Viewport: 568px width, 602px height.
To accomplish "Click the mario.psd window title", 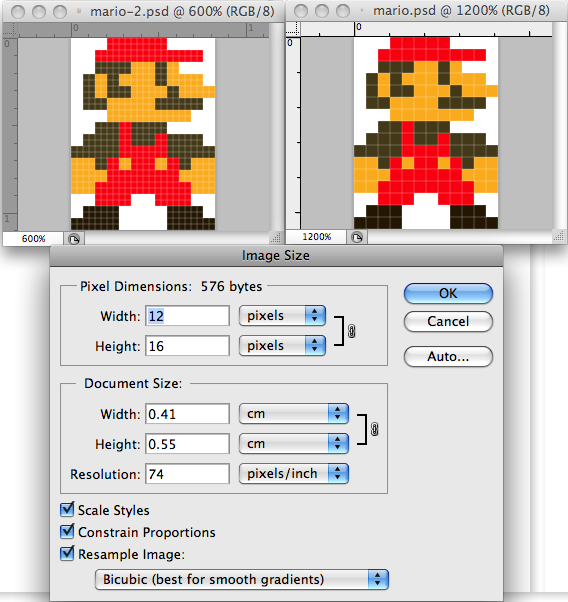I will click(x=461, y=10).
